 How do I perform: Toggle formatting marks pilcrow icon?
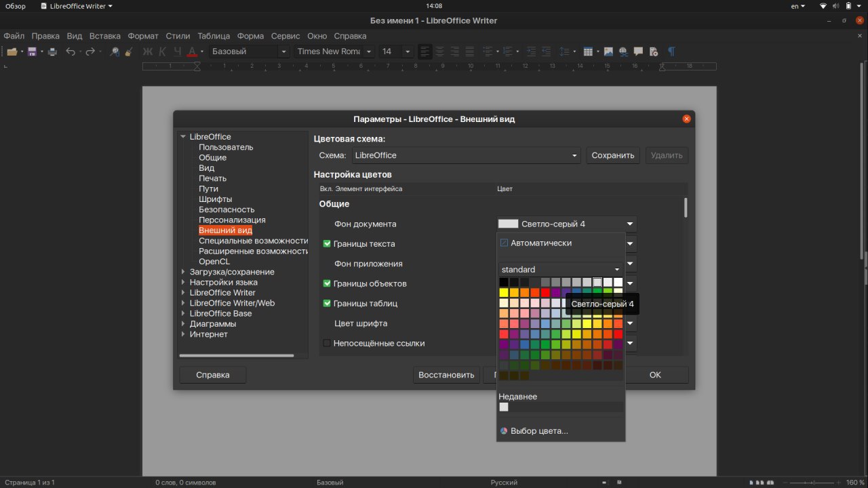pyautogui.click(x=671, y=52)
